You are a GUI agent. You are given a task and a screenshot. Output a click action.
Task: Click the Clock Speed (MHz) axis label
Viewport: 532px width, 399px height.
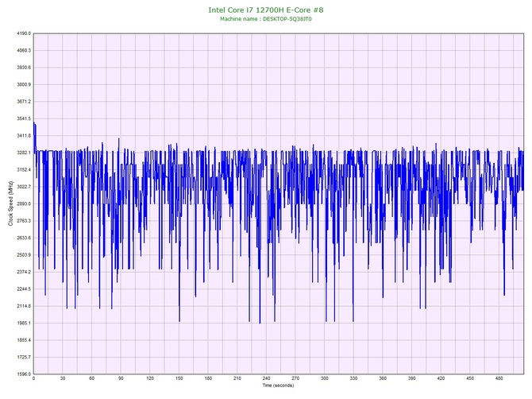[10, 203]
